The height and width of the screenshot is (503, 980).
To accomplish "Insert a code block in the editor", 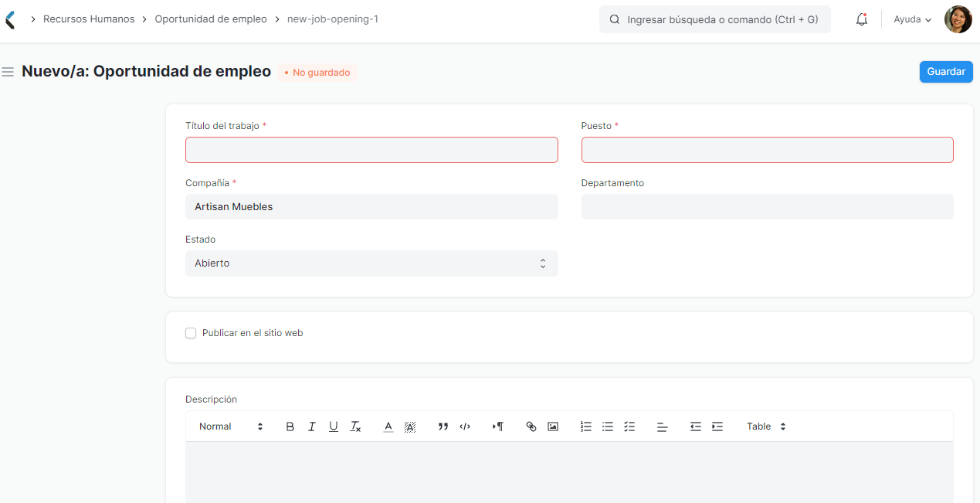I will [465, 427].
